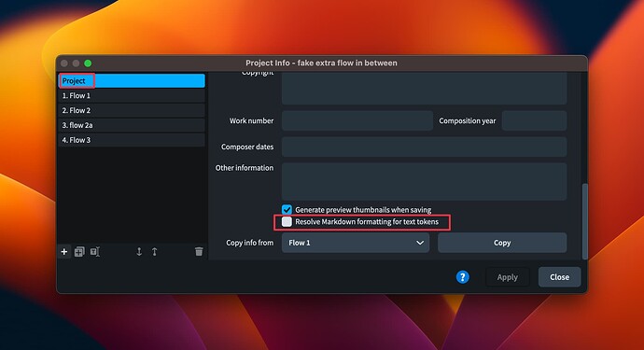Viewport: 644px width, 350px height.
Task: Select 3. flow 2a in the list
Action: pos(132,125)
